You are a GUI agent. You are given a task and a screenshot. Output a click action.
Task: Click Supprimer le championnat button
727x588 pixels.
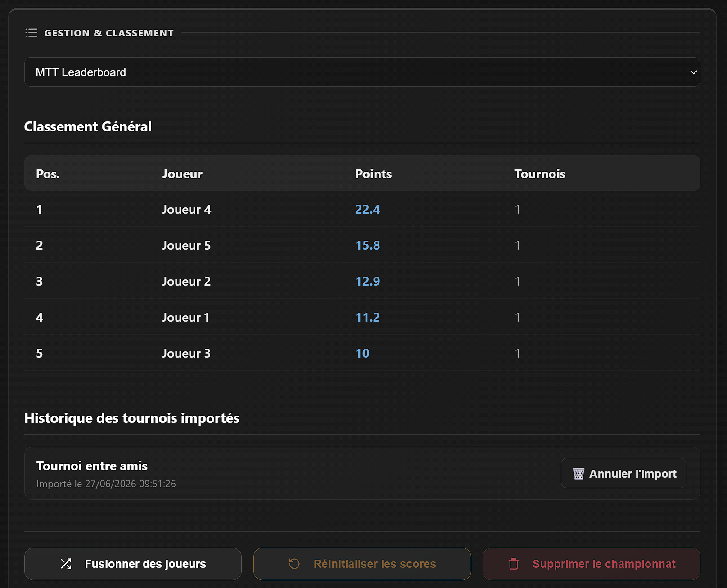[591, 564]
